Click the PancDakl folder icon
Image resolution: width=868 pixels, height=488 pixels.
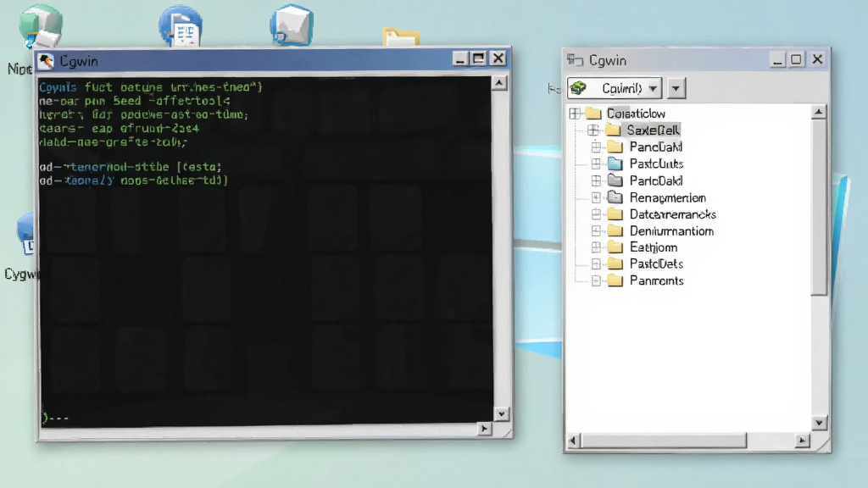[615, 147]
